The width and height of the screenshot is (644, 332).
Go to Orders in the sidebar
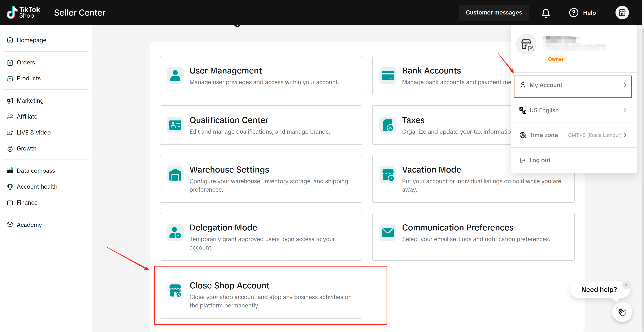[x=26, y=62]
